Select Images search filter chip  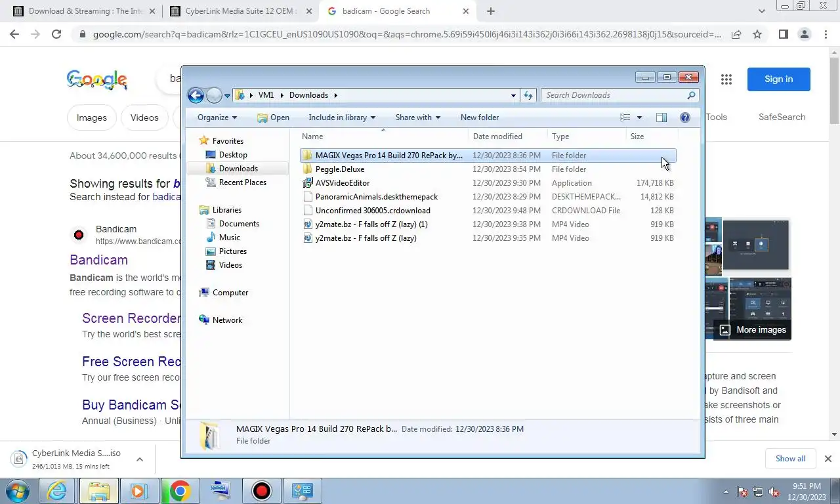92,117
